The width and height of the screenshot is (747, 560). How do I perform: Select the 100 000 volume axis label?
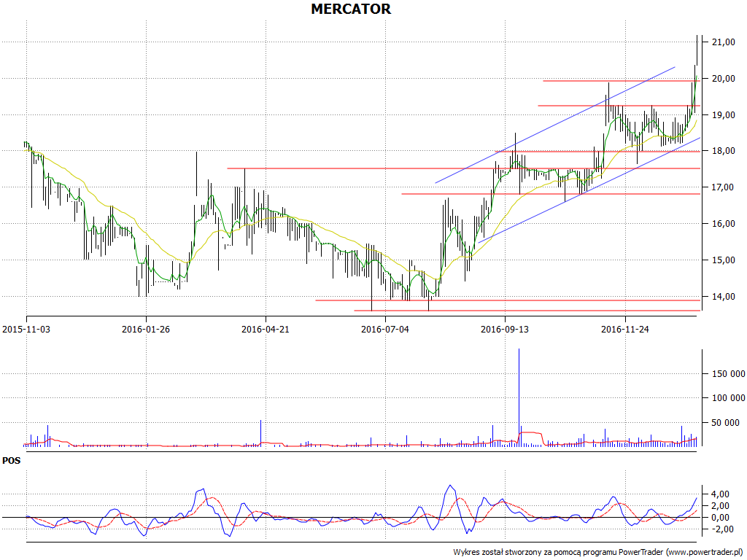tap(729, 398)
